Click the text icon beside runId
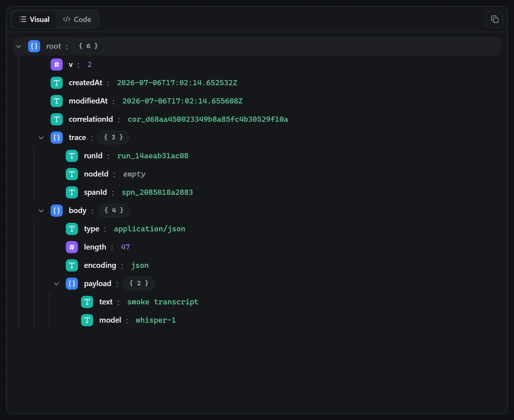The image size is (514, 420). pos(72,156)
